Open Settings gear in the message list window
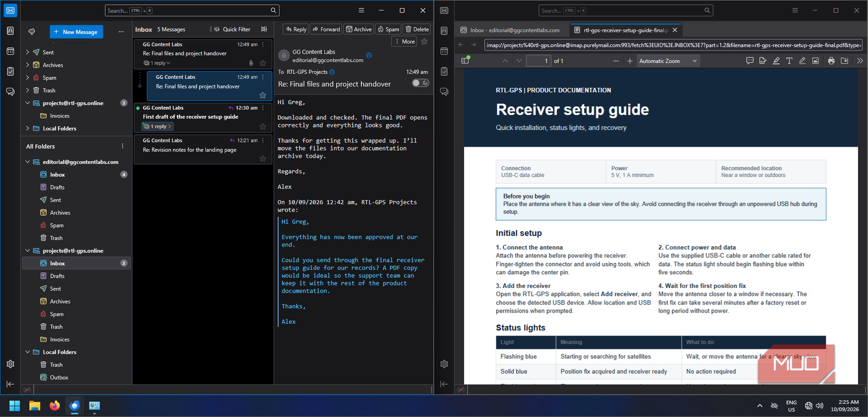The height and width of the screenshot is (417, 868). tap(11, 364)
